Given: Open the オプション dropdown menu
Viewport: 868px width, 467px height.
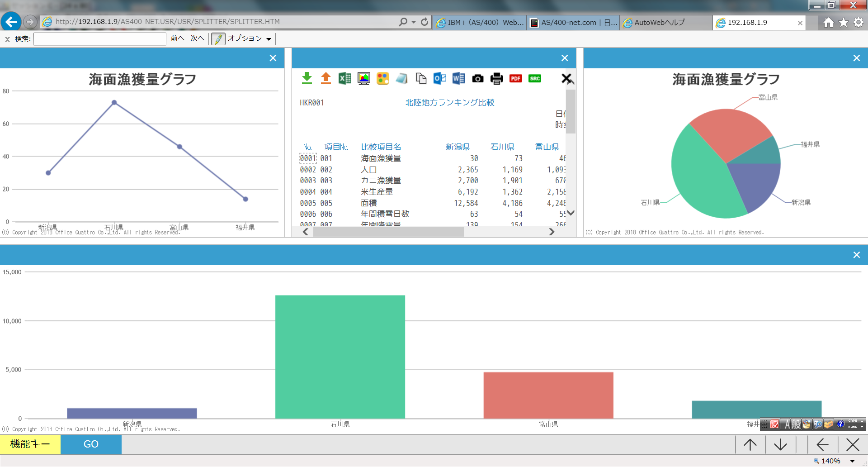Looking at the screenshot, I should pyautogui.click(x=269, y=39).
